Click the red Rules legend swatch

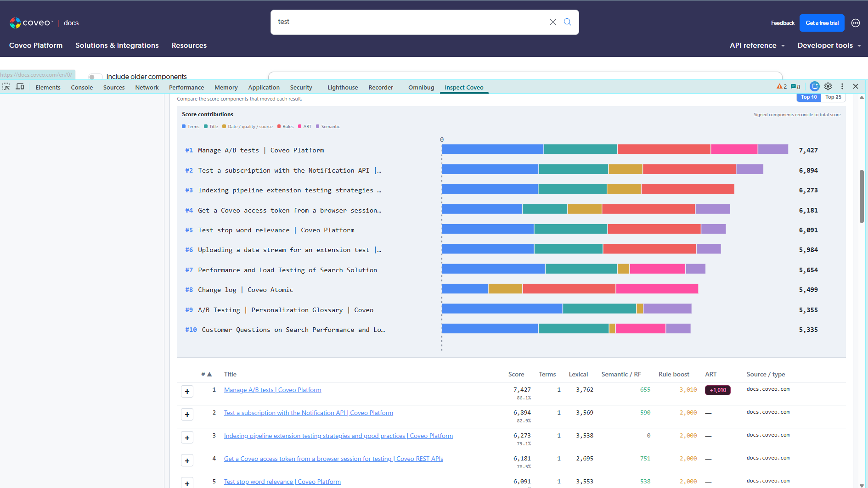279,127
